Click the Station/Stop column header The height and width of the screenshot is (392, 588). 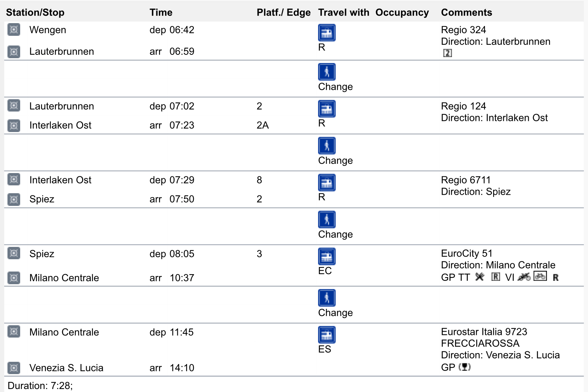click(x=35, y=12)
